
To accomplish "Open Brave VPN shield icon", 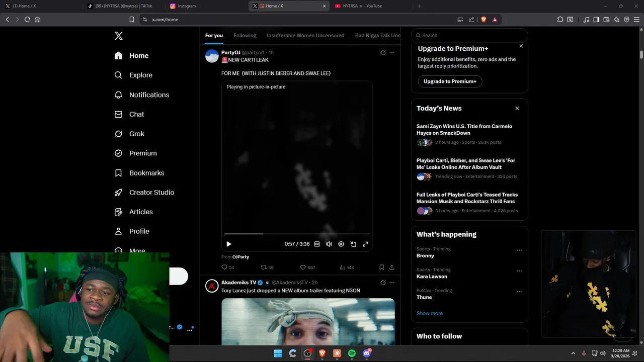I will (626, 20).
